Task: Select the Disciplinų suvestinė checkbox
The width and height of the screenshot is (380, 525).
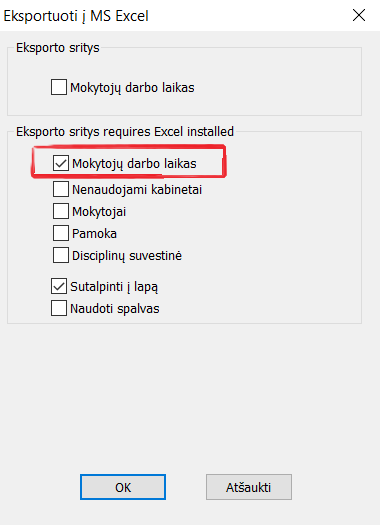Action: coord(61,255)
